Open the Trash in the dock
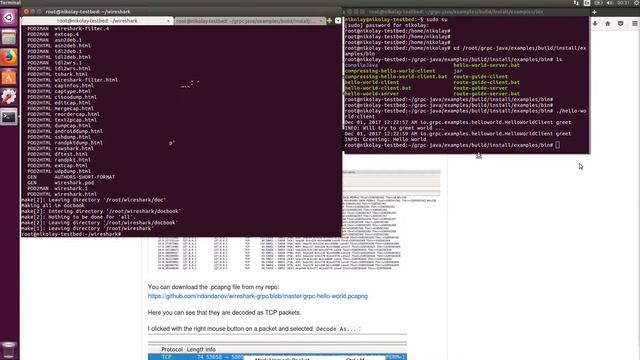This screenshot has width=640, height=360. tap(9, 350)
